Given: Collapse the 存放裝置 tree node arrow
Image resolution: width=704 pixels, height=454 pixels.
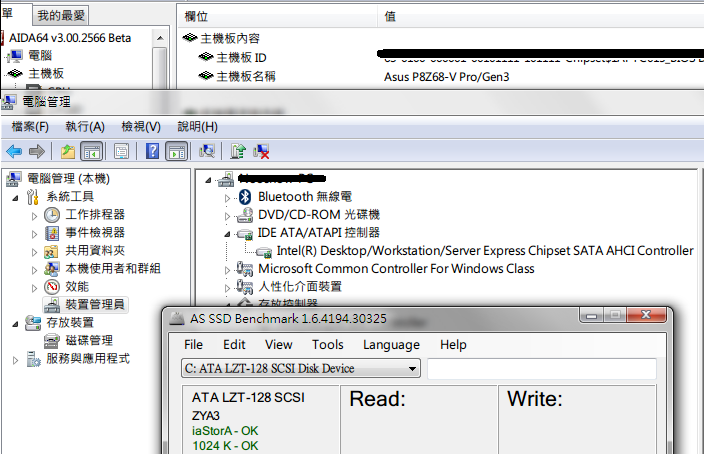Looking at the screenshot, I should (16, 324).
